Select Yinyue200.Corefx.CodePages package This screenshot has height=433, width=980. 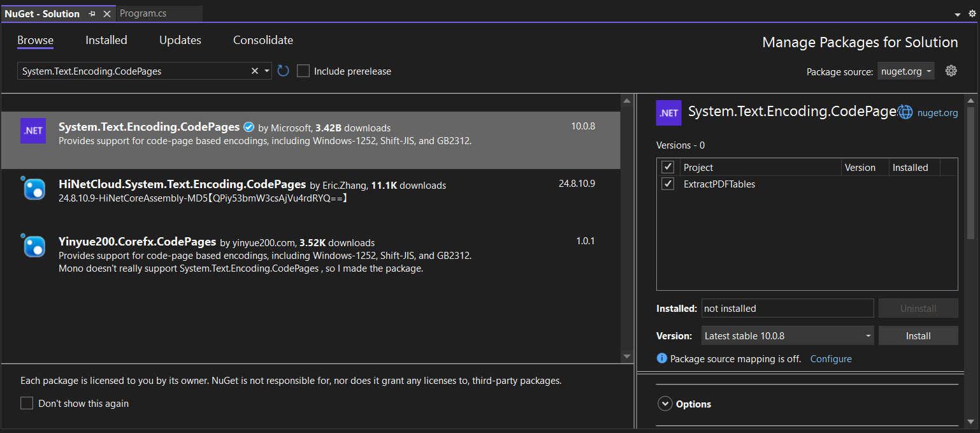point(138,242)
